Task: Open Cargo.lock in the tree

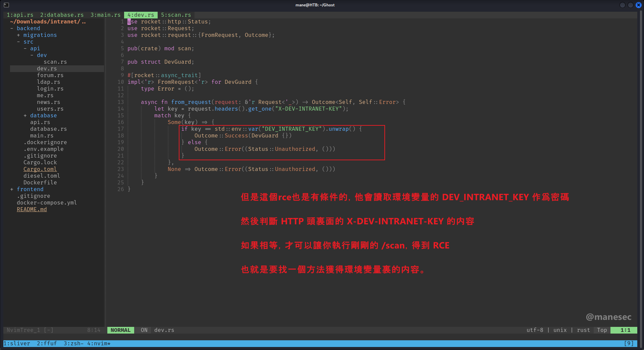Action: (x=40, y=163)
